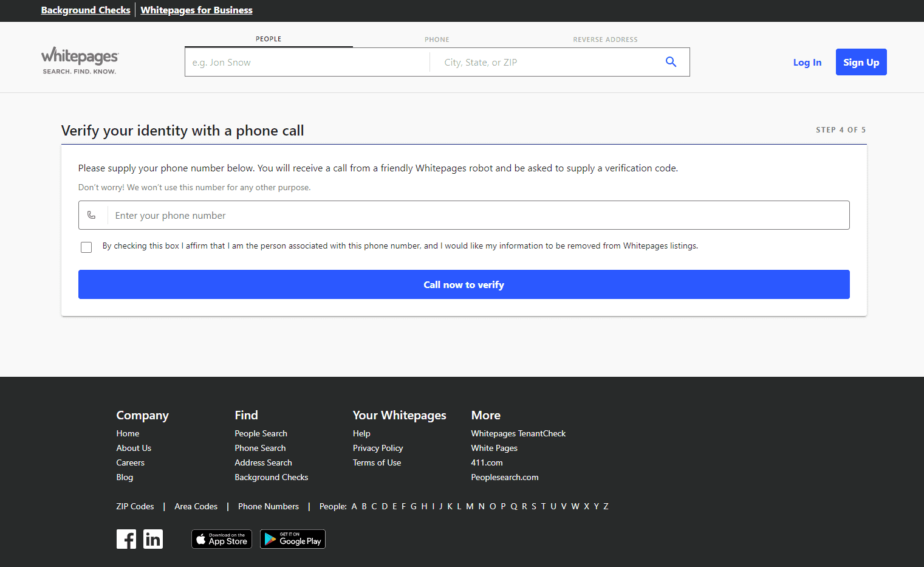Click the Call now to verify button
Viewport: 924px width, 567px height.
[464, 284]
